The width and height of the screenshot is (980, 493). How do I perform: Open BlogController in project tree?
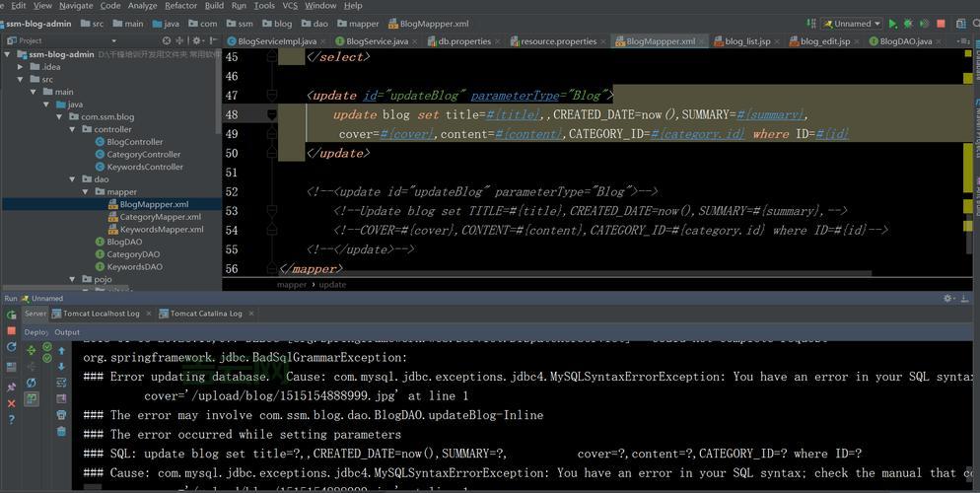(x=134, y=142)
